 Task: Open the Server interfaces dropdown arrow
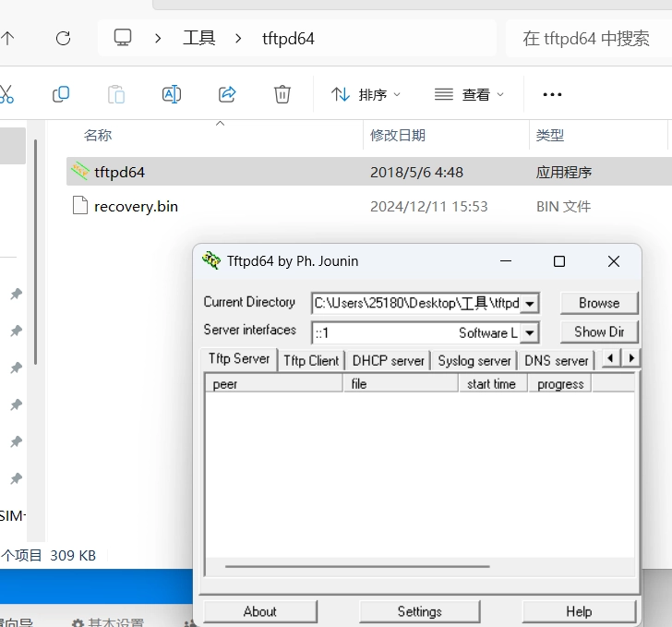[x=530, y=332]
